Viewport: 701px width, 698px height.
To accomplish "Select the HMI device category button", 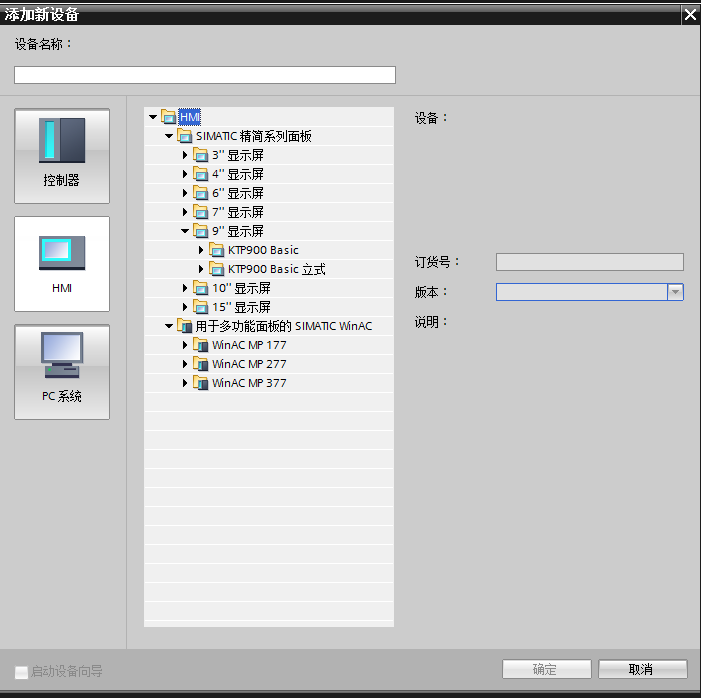I will [x=62, y=264].
